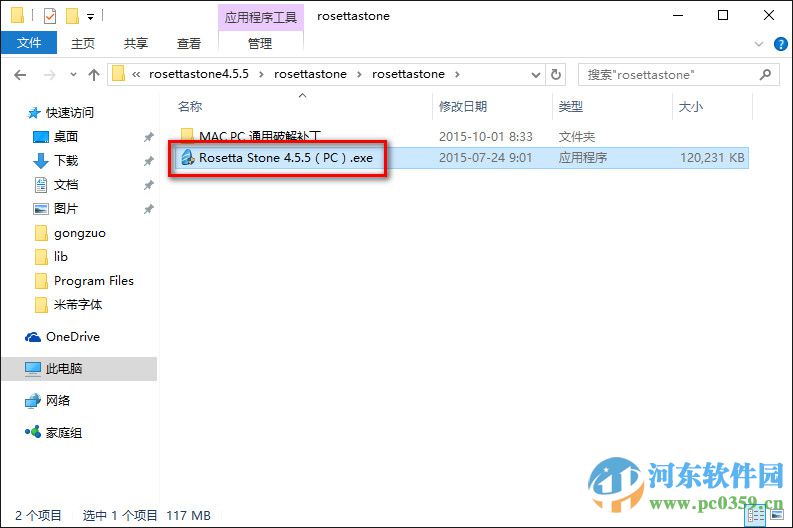
Task: Switch to details view in status bar
Action: click(756, 515)
